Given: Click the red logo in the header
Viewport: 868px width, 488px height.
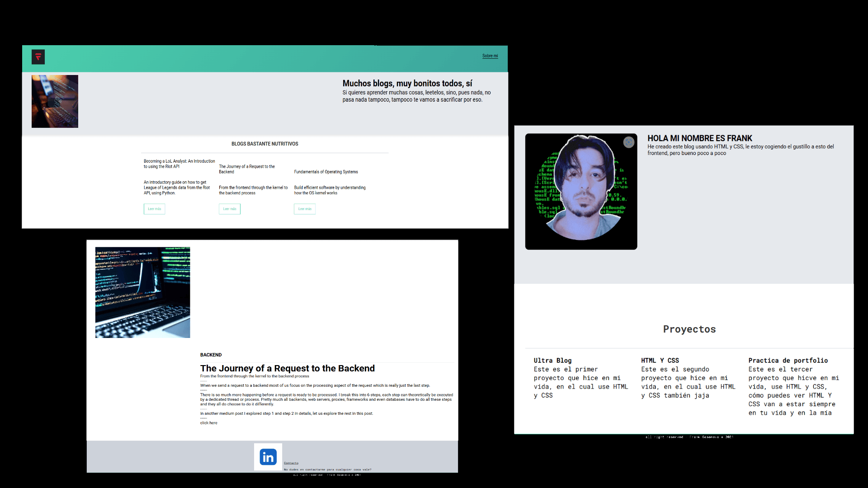Looking at the screenshot, I should 38,57.
